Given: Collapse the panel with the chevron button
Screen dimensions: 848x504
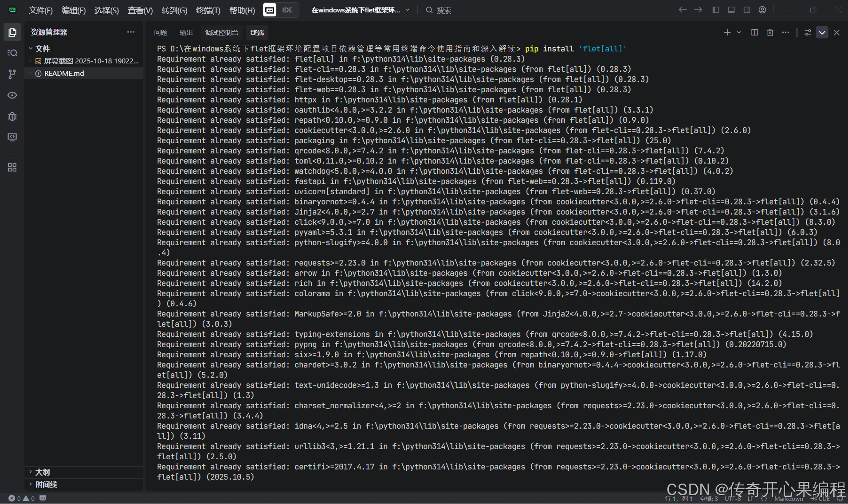Looking at the screenshot, I should pyautogui.click(x=822, y=32).
